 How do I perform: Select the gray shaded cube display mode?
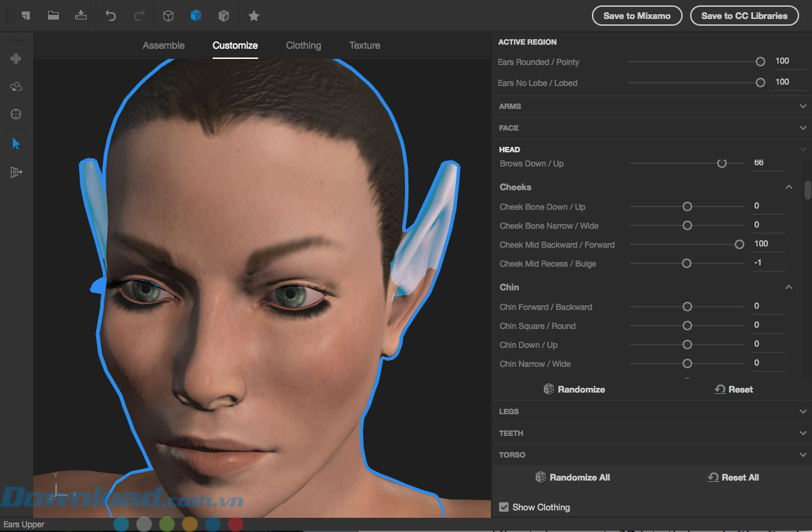(223, 16)
